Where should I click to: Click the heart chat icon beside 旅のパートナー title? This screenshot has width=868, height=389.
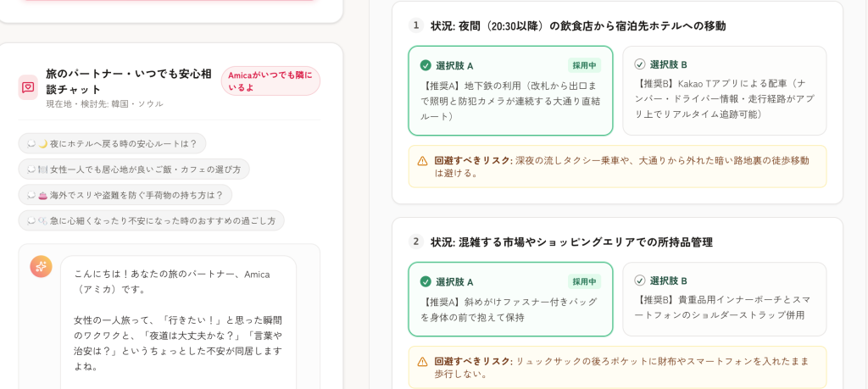pos(28,87)
